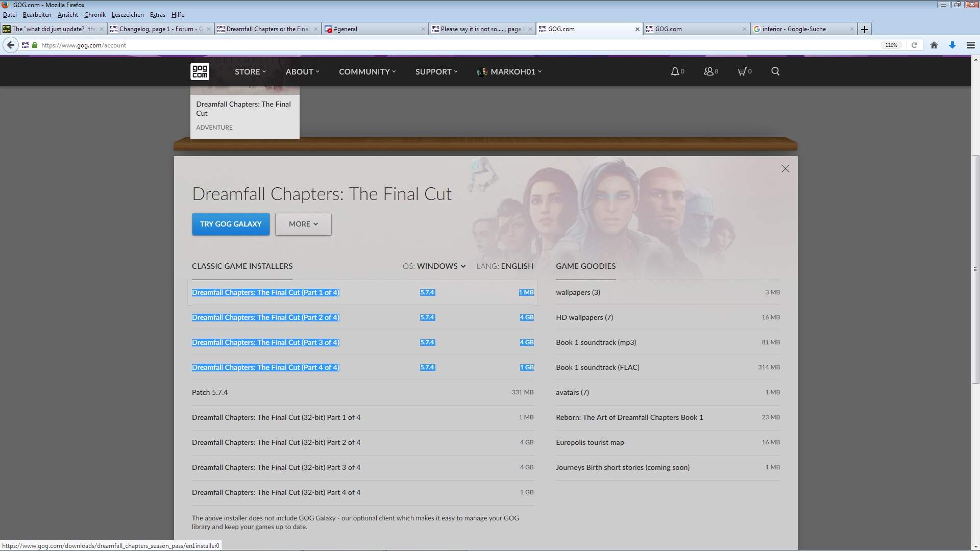Click the Dreamfall Chapters game card
Screen dimensions: 980x551
click(244, 113)
